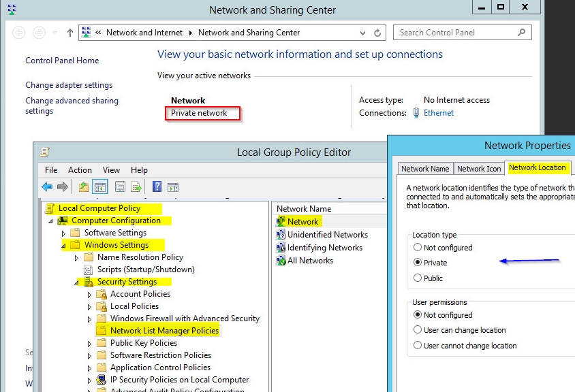Switch to the Network Location tab
575x392 pixels.
pos(538,167)
